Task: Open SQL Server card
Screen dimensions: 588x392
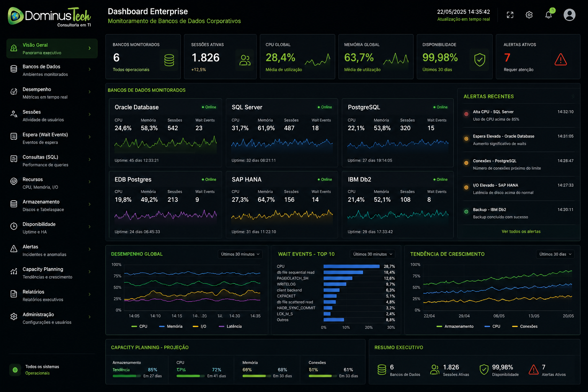Action: pos(282,133)
